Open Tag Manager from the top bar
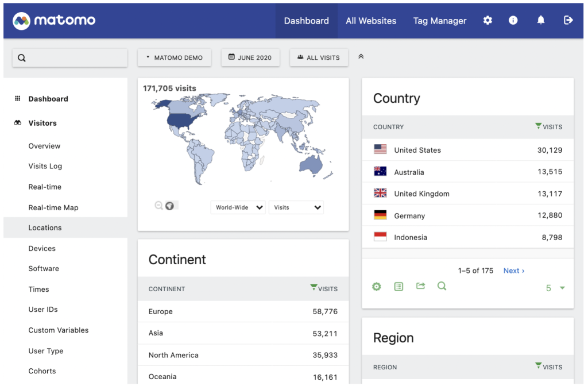The width and height of the screenshot is (588, 386). [439, 20]
